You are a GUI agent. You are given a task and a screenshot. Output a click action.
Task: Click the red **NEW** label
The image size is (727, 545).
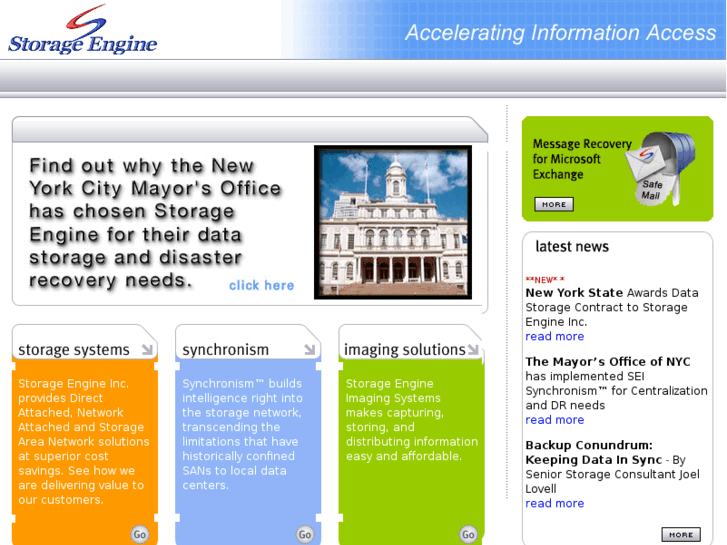click(x=545, y=280)
